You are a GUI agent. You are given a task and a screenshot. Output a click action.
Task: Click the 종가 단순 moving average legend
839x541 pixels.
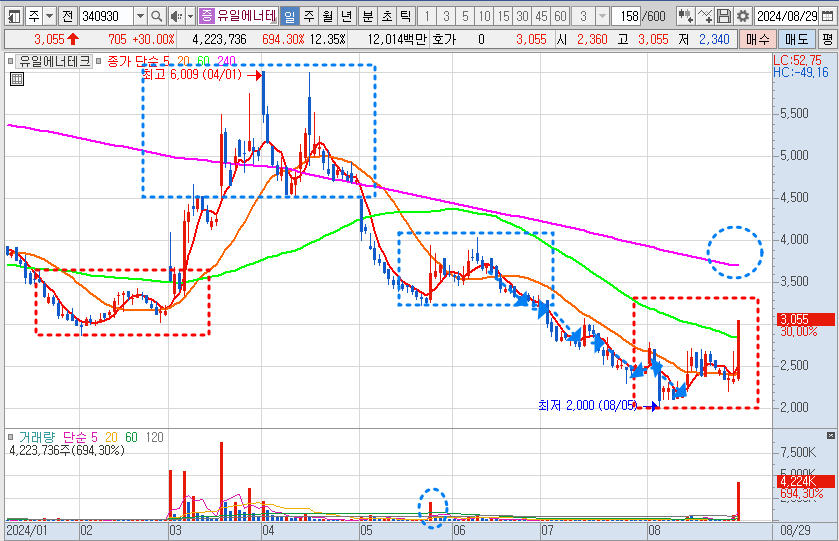pos(133,62)
